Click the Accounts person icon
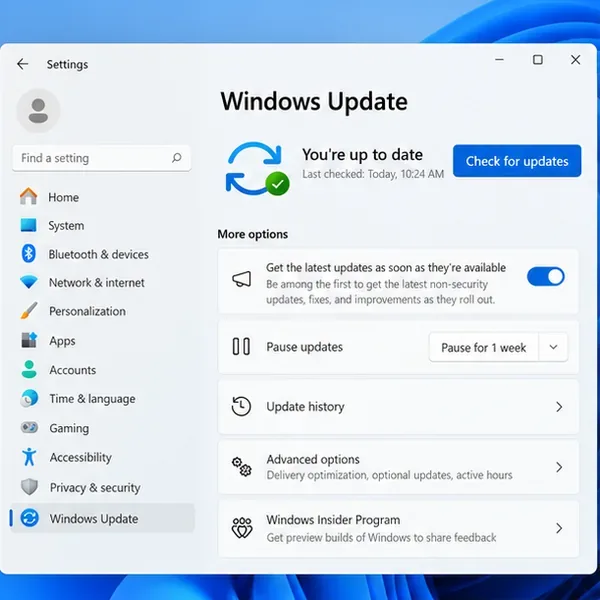 point(29,370)
